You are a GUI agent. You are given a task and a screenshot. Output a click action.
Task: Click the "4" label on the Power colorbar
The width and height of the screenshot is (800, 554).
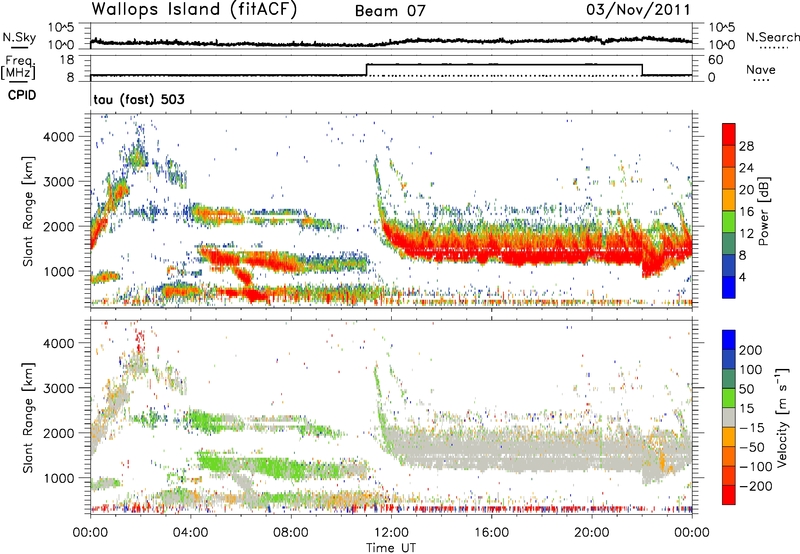coord(743,277)
